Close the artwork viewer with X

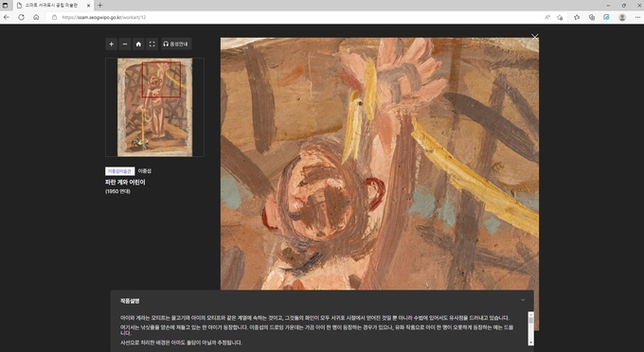click(534, 37)
